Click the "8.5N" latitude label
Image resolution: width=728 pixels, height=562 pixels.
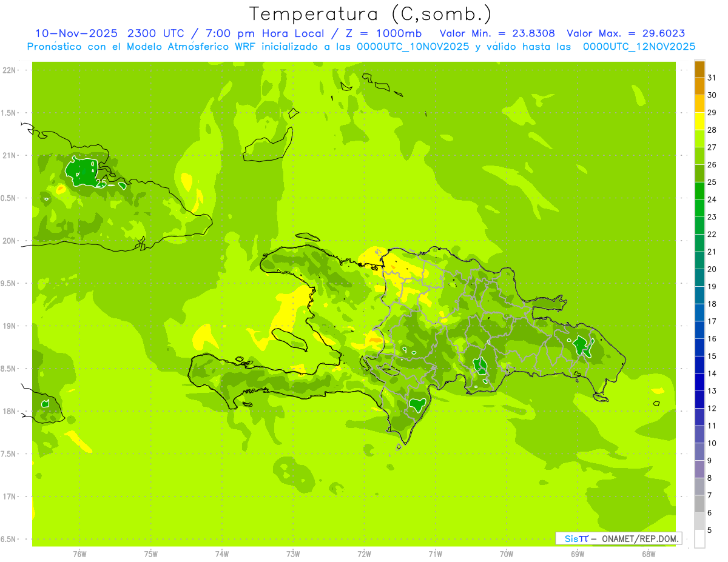8,369
